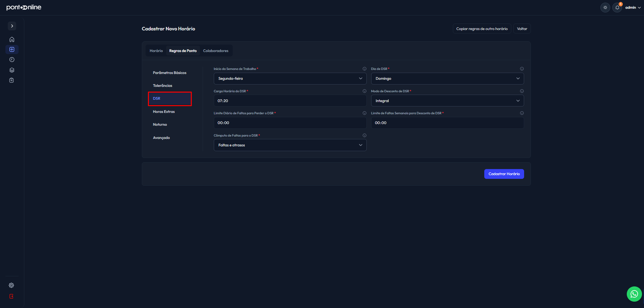Show info for Limite Diário de Faltas
The height and width of the screenshot is (308, 644).
(x=364, y=113)
